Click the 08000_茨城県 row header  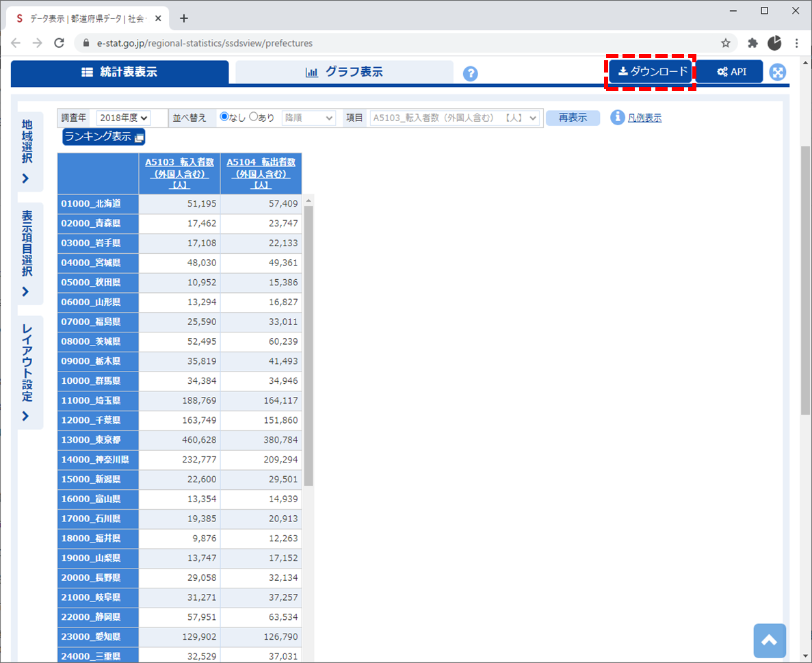tap(98, 341)
